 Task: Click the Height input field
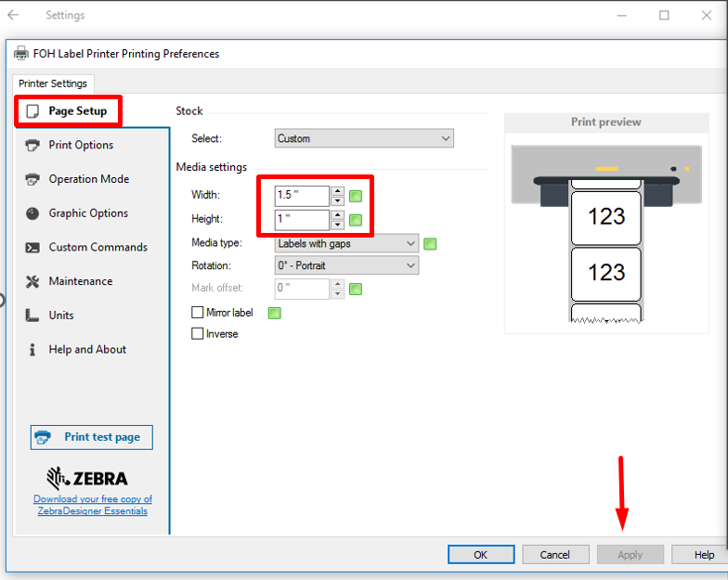pos(302,220)
